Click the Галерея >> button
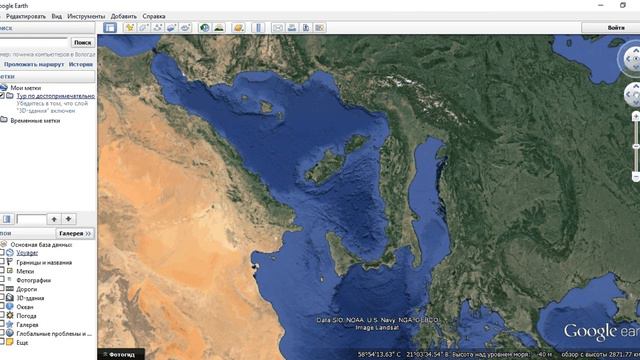Screen dimensions: 640x360 point(75,233)
